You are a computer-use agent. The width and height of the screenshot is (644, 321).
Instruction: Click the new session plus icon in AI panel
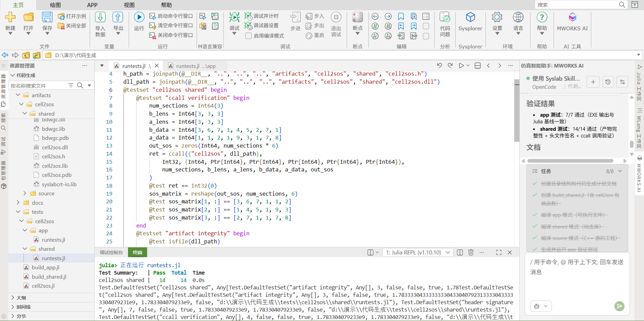593,82
